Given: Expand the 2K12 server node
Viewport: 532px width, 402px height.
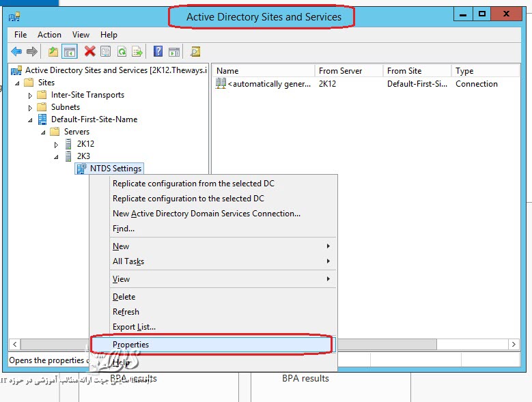Looking at the screenshot, I should [x=56, y=145].
